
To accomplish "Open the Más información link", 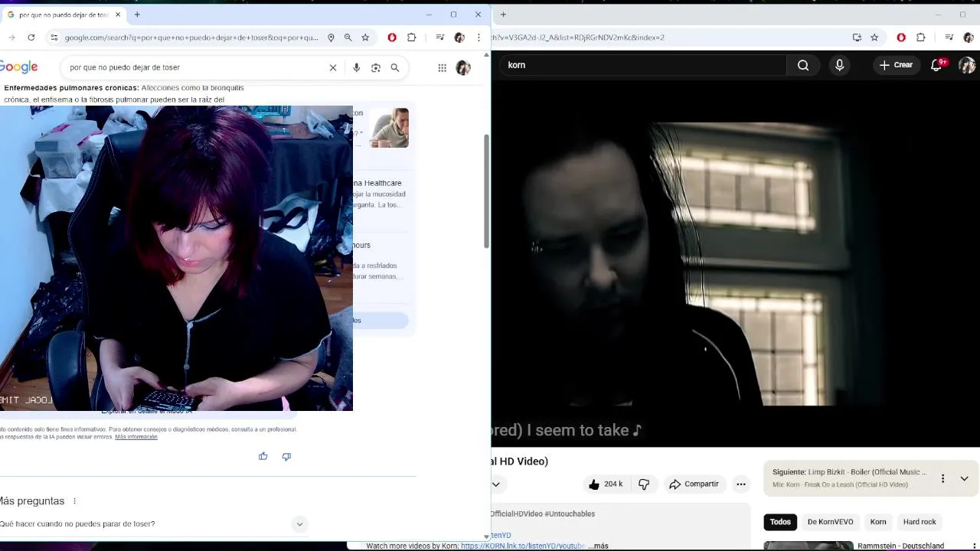I will click(x=136, y=437).
